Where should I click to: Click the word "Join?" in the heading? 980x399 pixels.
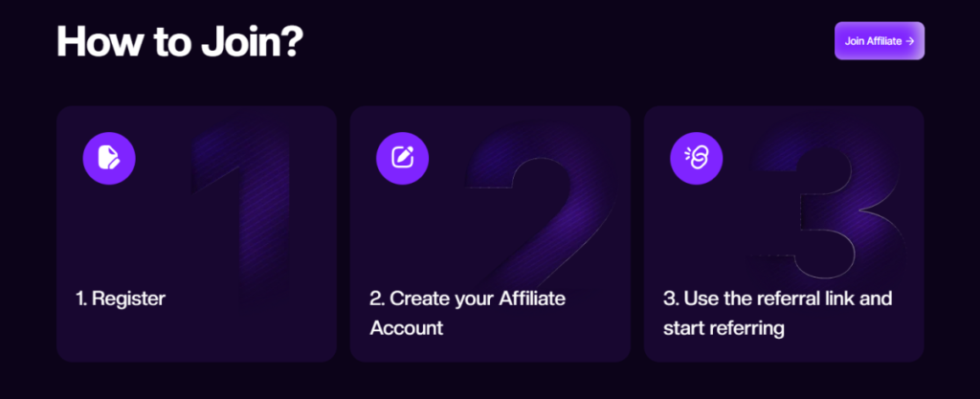253,42
